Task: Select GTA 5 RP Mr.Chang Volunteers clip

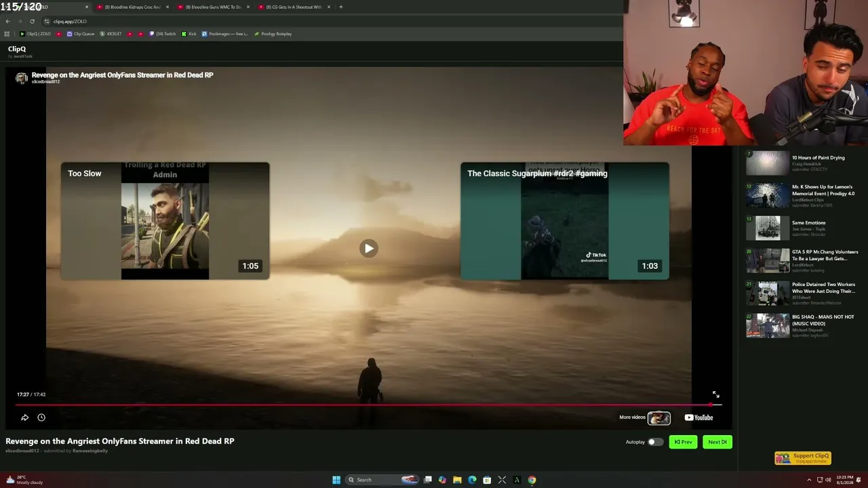Action: click(x=803, y=260)
